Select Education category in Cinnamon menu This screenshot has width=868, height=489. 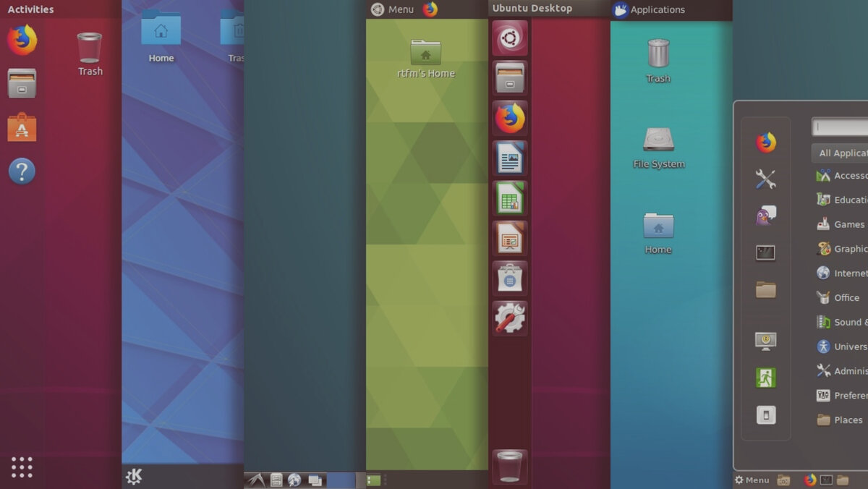841,200
